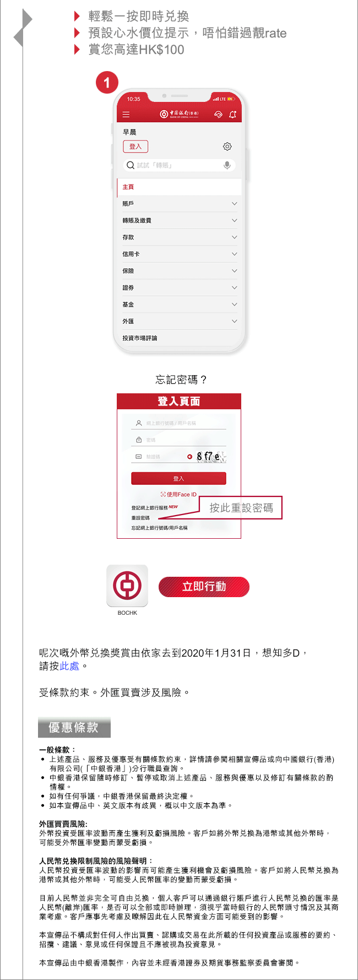Tap the headset support icon in header
This screenshot has height=980, width=358.
click(x=218, y=115)
